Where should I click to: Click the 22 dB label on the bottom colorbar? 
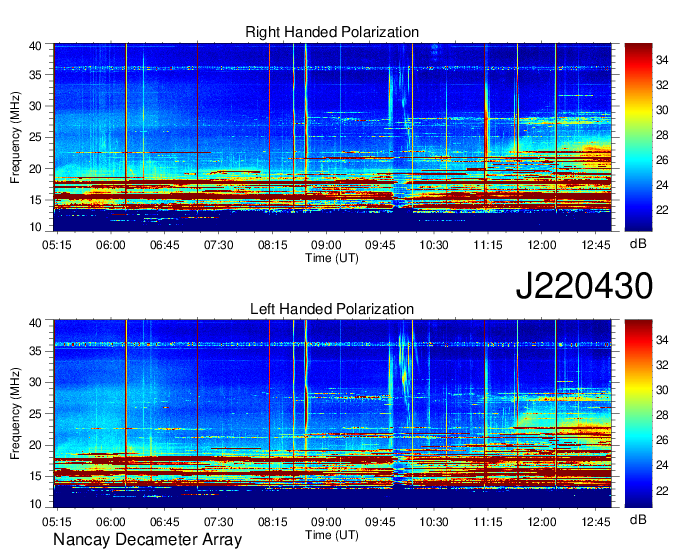click(x=662, y=490)
